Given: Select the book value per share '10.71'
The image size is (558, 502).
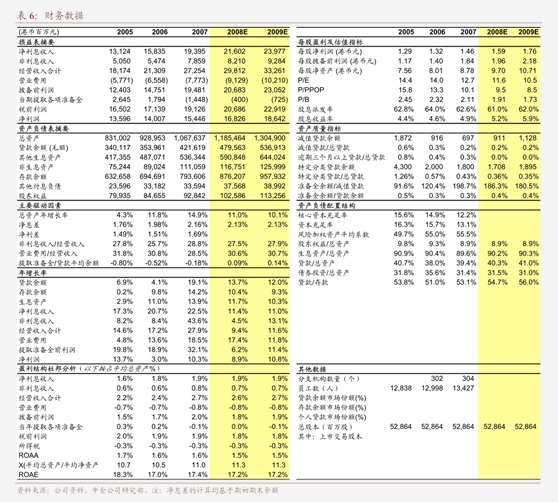Looking at the screenshot, I should point(527,71).
